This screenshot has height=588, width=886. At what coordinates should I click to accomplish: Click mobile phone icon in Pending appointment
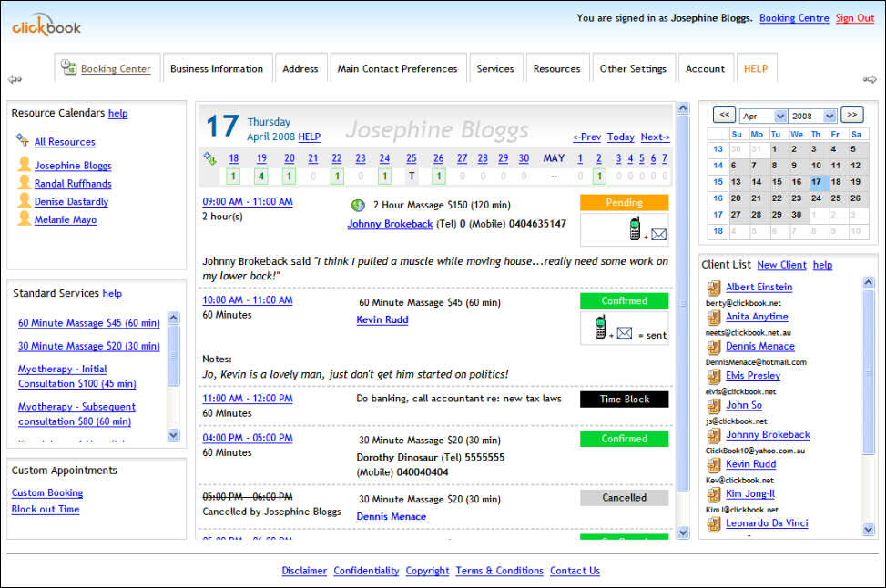coord(635,228)
